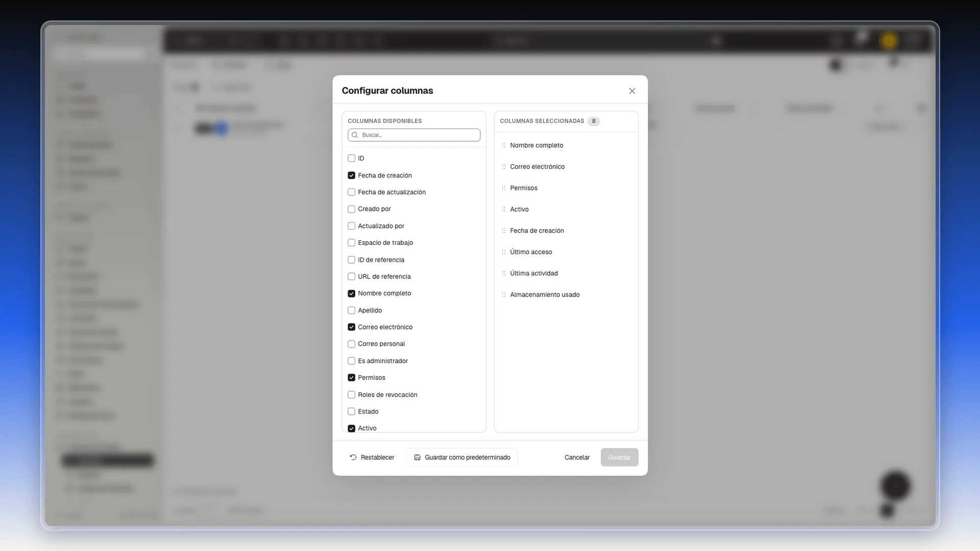980x551 pixels.
Task: Focus the Buscar search field
Action: point(414,135)
